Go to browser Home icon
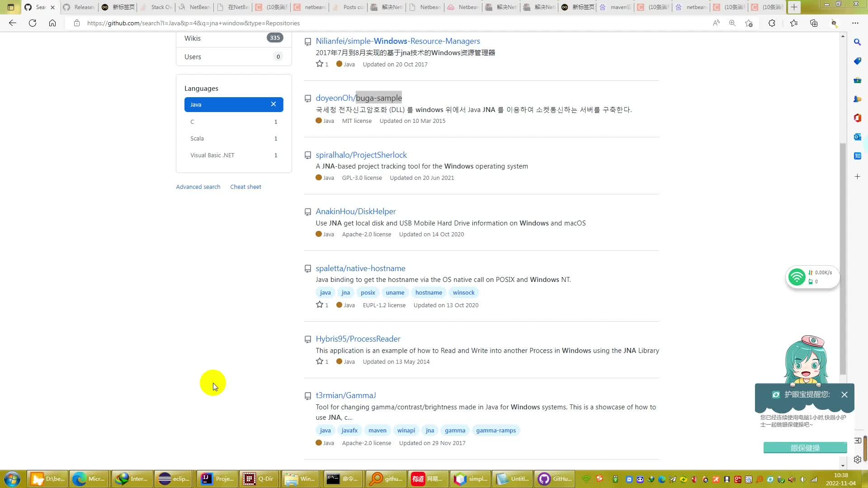868x488 pixels. pos(52,23)
